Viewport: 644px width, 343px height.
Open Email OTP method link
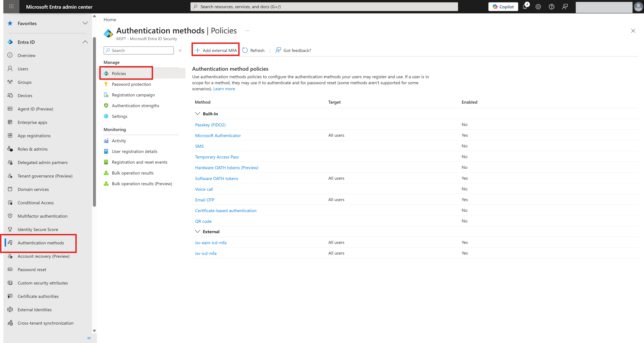coord(205,200)
